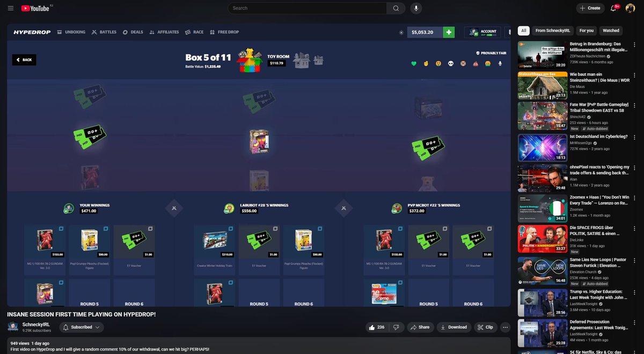
Task: Toggle the microphone icon in emote row
Action: click(500, 63)
